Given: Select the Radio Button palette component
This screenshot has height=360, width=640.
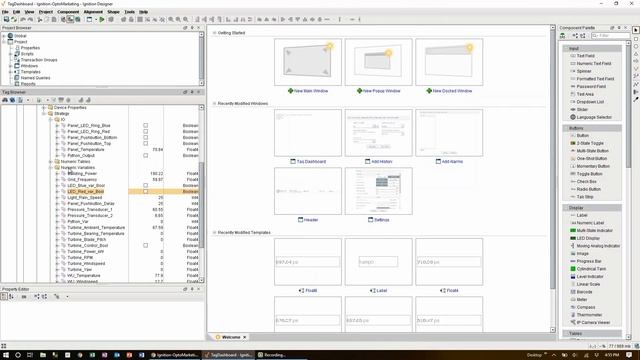Looking at the screenshot, I should point(589,189).
